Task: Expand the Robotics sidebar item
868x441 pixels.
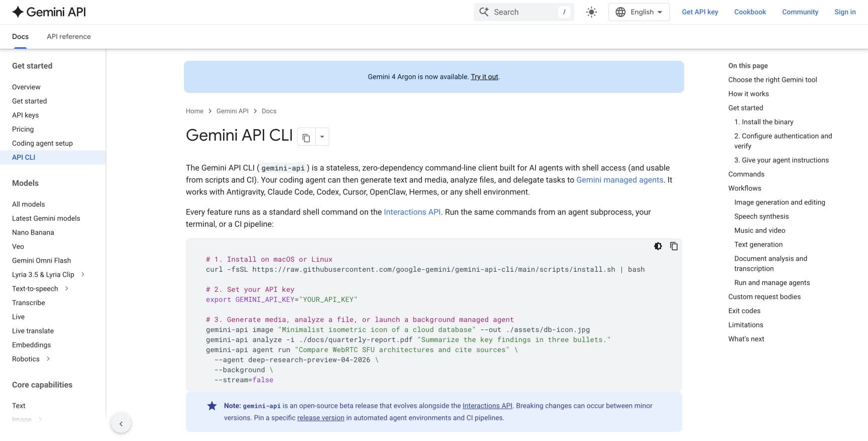Action: pyautogui.click(x=48, y=359)
